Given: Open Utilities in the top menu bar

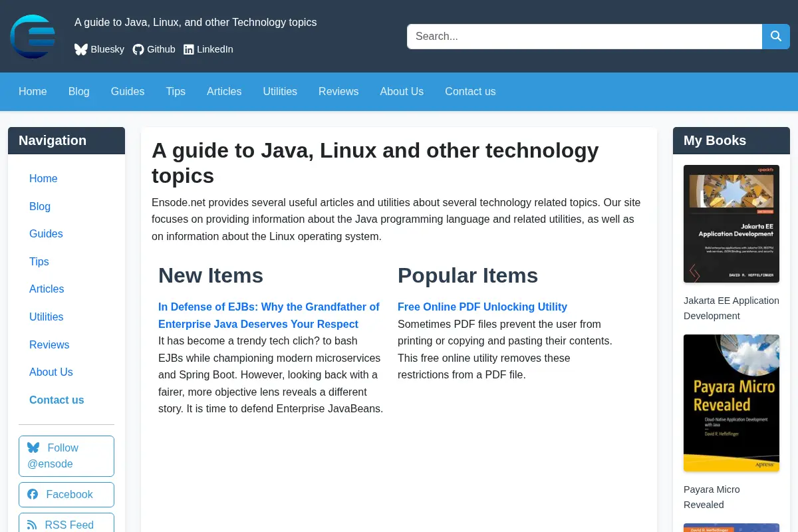Looking at the screenshot, I should (280, 92).
